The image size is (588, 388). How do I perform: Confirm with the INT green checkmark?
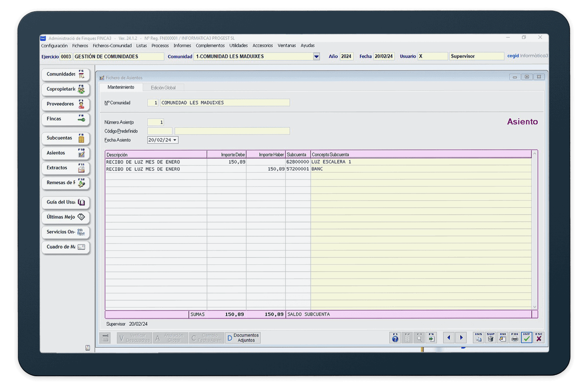click(527, 337)
